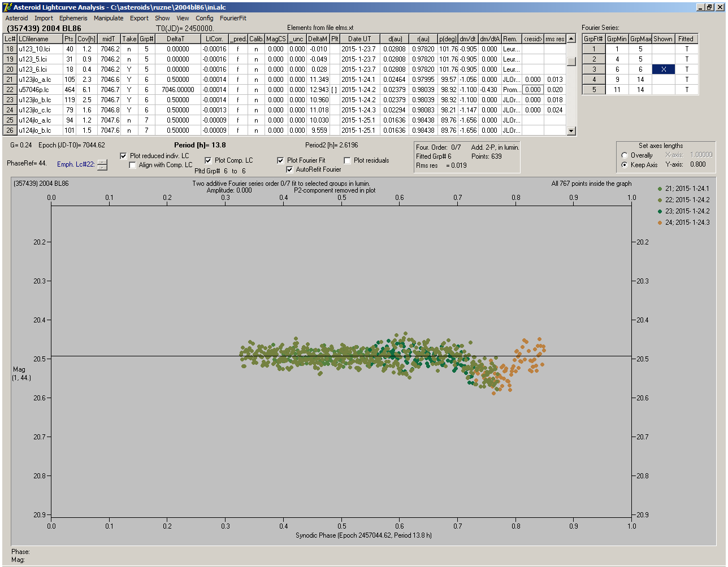This screenshot has width=728, height=567.
Task: Click the Period2 [h]= 2.6196 label
Action: click(331, 145)
